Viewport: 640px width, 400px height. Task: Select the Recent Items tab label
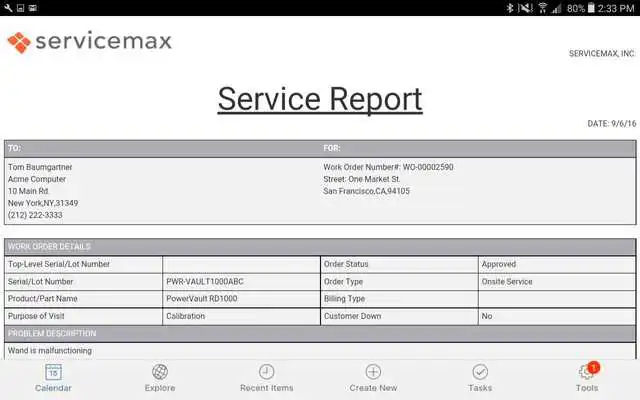click(x=267, y=388)
